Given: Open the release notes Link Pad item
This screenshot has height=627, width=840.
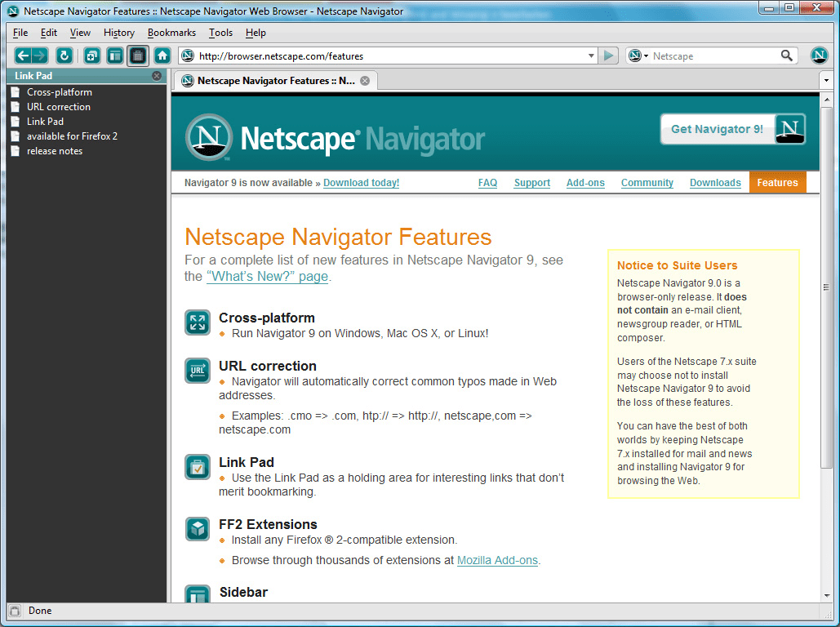Looking at the screenshot, I should (54, 151).
